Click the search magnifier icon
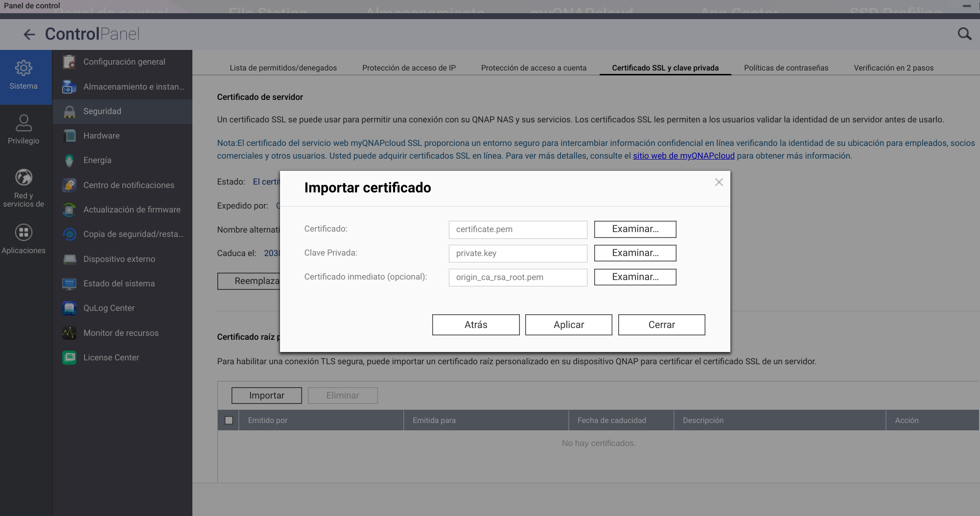 tap(964, 34)
